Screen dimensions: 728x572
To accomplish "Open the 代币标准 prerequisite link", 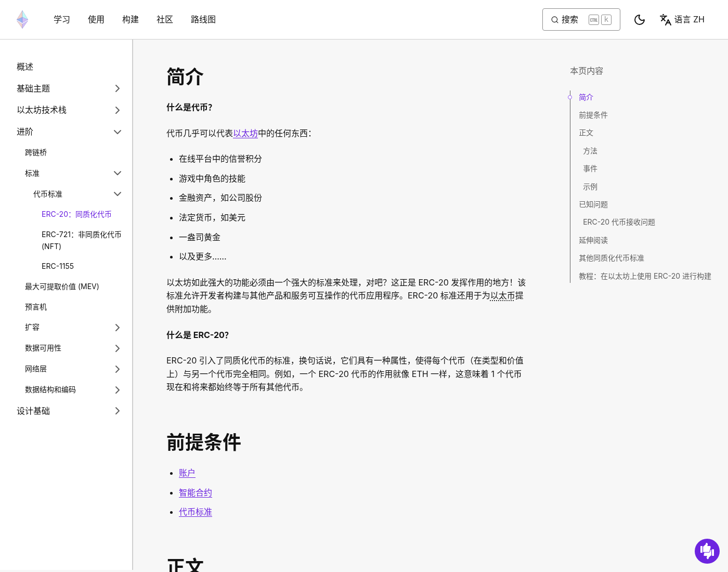I will coord(196,512).
